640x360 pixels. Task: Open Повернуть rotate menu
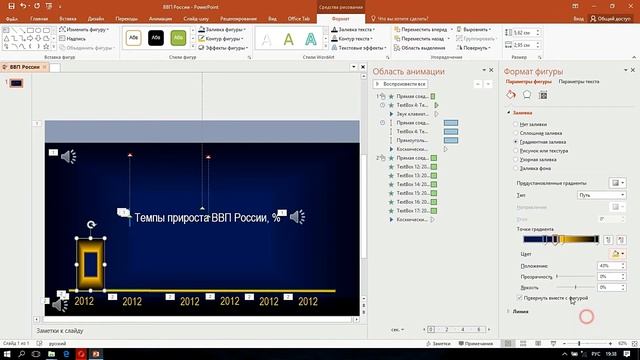click(x=473, y=48)
